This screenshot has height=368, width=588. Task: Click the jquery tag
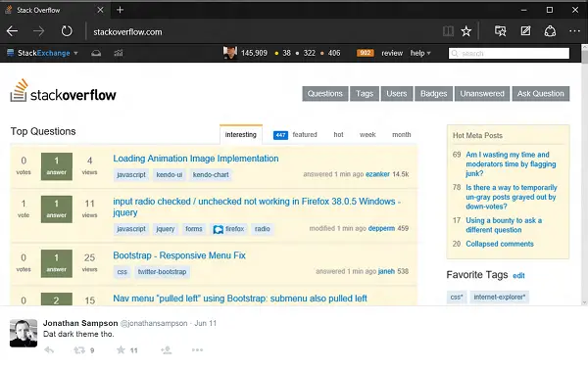[166, 229]
